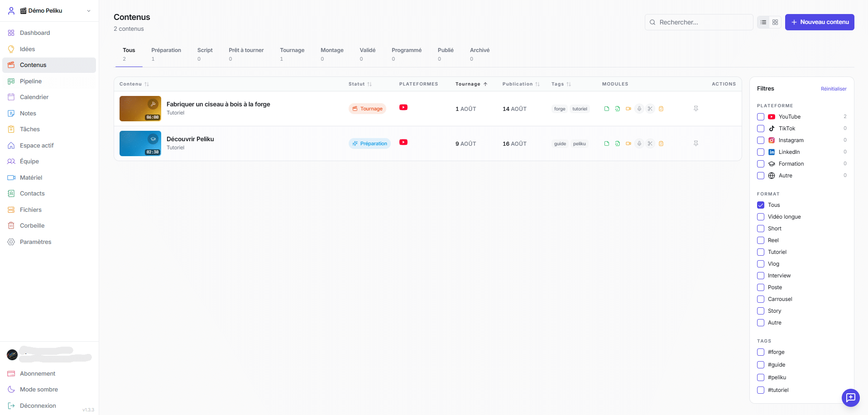Open the blank page module for Découvrir Peliku

click(607, 143)
